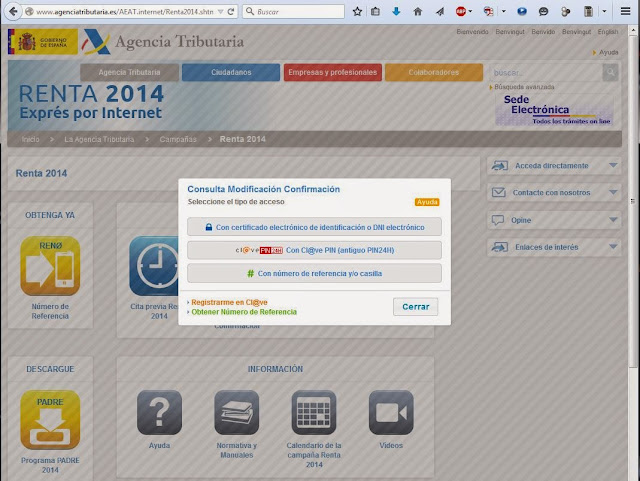Go to La Agencia Tributaria breadcrumb
Image resolution: width=640 pixels, height=481 pixels.
99,139
